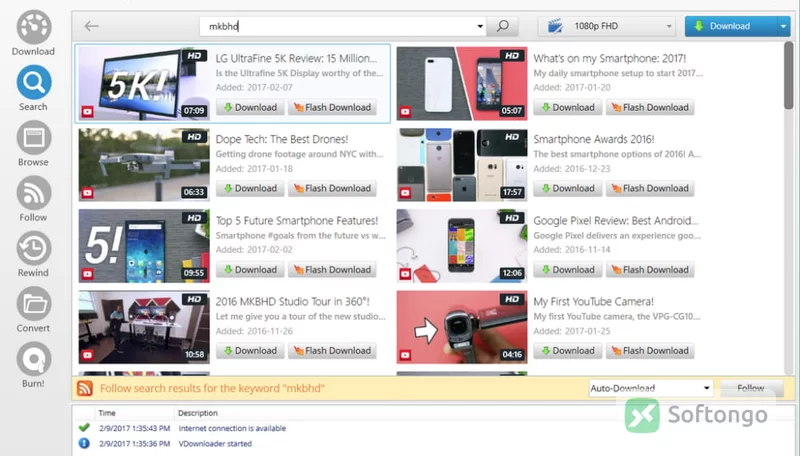Click the magnifier search button

[x=503, y=26]
